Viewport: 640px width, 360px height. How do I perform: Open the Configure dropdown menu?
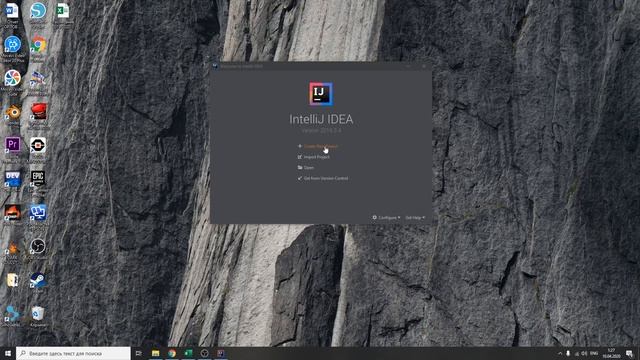389,218
